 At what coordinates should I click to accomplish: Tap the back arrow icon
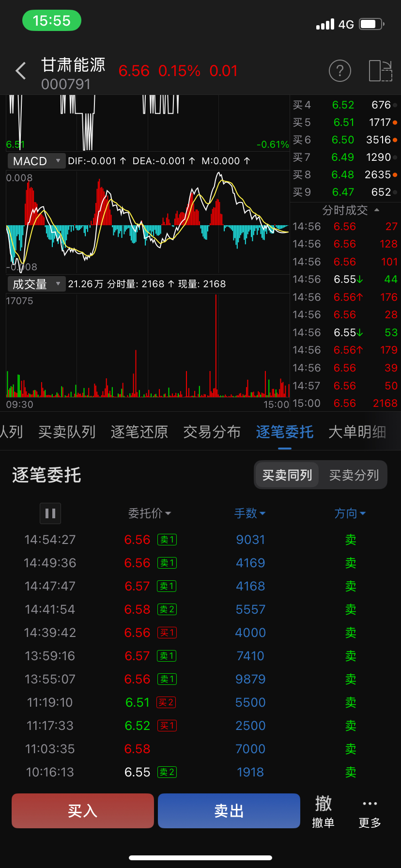[x=21, y=71]
